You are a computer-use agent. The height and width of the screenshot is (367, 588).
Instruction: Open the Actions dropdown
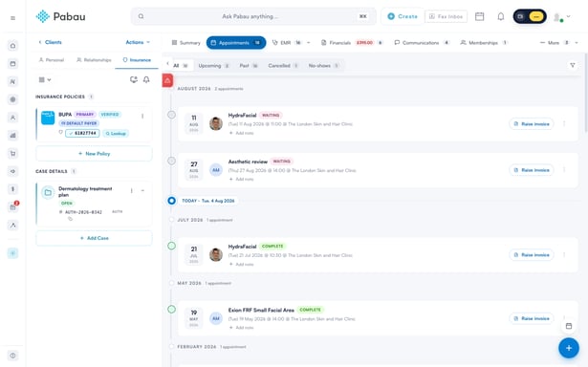(x=138, y=42)
